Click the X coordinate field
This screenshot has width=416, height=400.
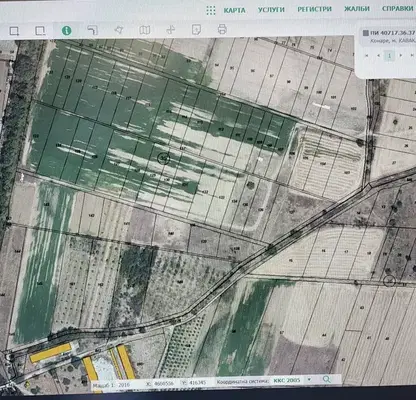coord(164,384)
